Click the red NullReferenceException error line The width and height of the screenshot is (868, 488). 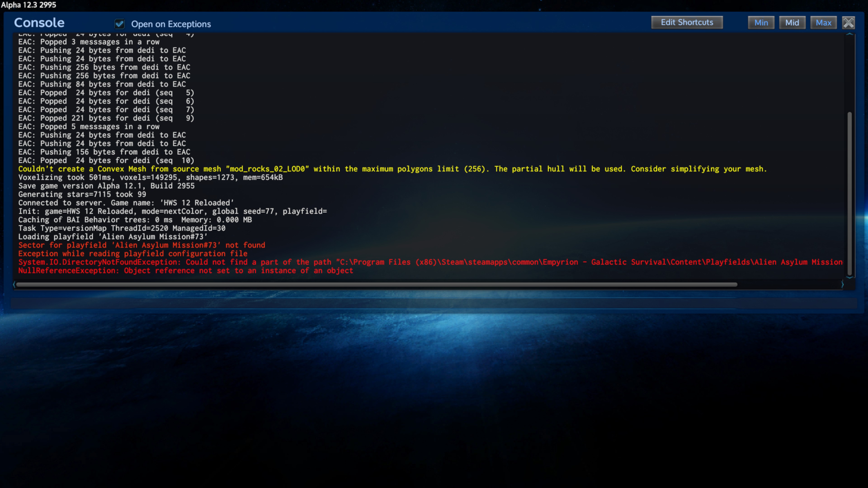pyautogui.click(x=185, y=271)
